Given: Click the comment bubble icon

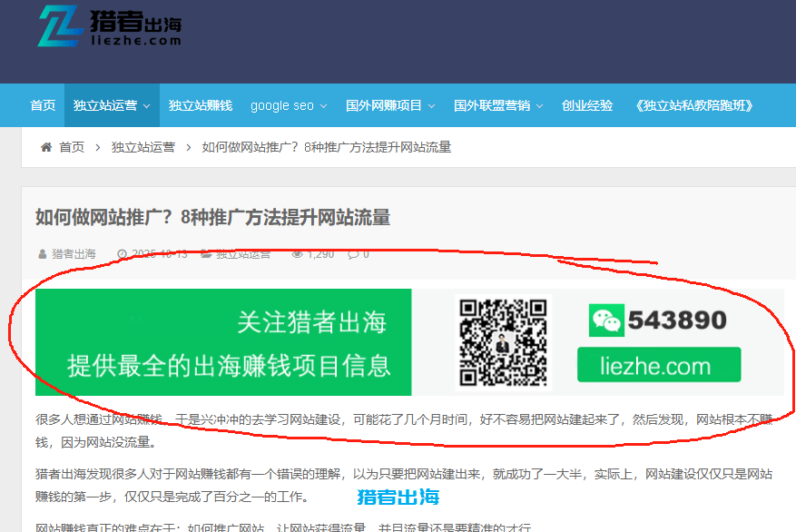Looking at the screenshot, I should coord(353,254).
